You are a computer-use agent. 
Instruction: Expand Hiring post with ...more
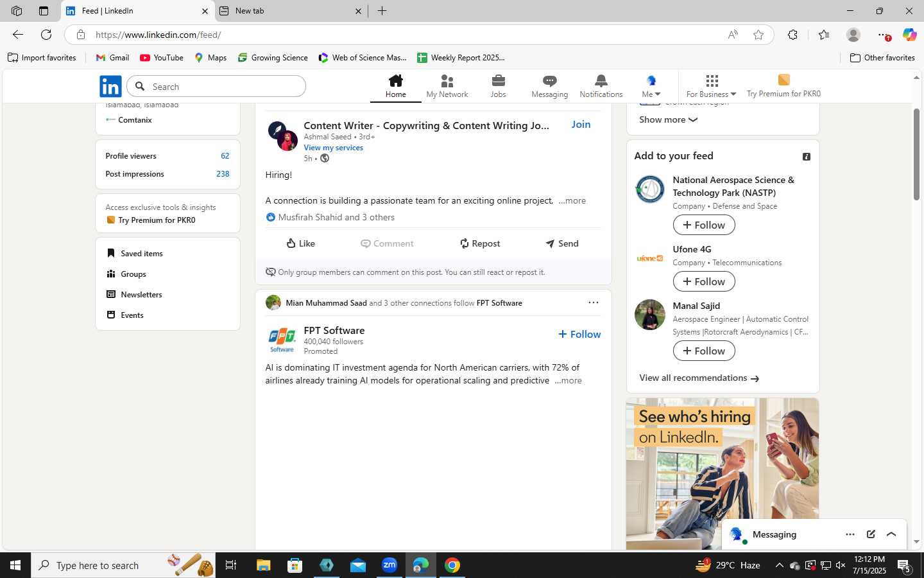572,200
